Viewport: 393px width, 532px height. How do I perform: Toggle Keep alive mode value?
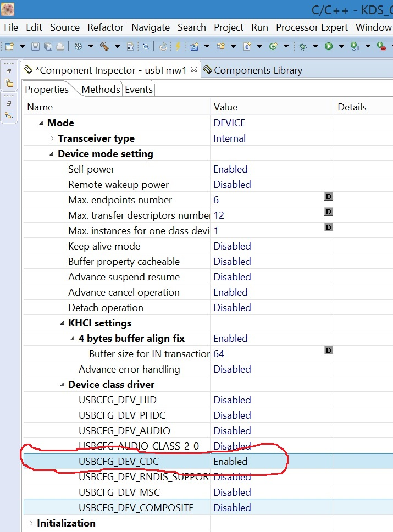(x=232, y=246)
